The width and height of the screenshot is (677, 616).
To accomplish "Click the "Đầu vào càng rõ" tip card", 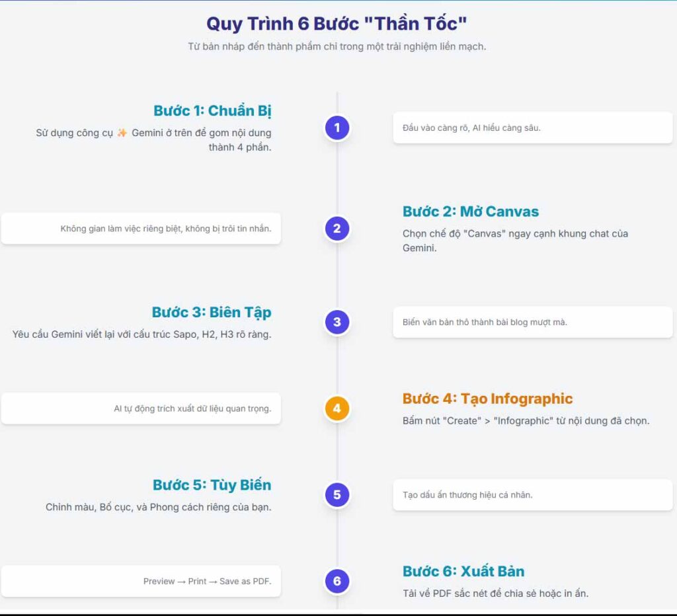I will click(x=532, y=128).
